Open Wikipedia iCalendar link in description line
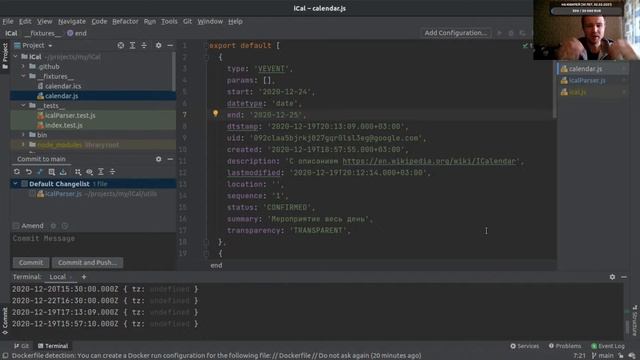This screenshot has height=360, width=640. 430,161
